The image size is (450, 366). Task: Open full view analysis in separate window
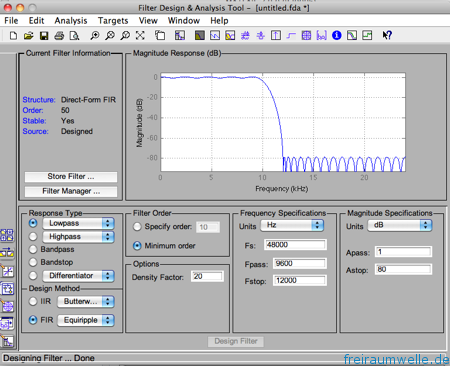coord(160,35)
